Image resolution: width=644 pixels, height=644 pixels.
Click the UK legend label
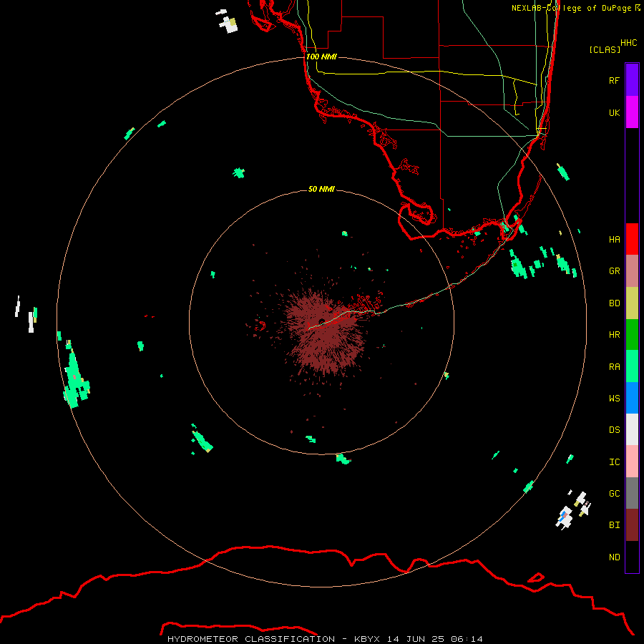(614, 112)
